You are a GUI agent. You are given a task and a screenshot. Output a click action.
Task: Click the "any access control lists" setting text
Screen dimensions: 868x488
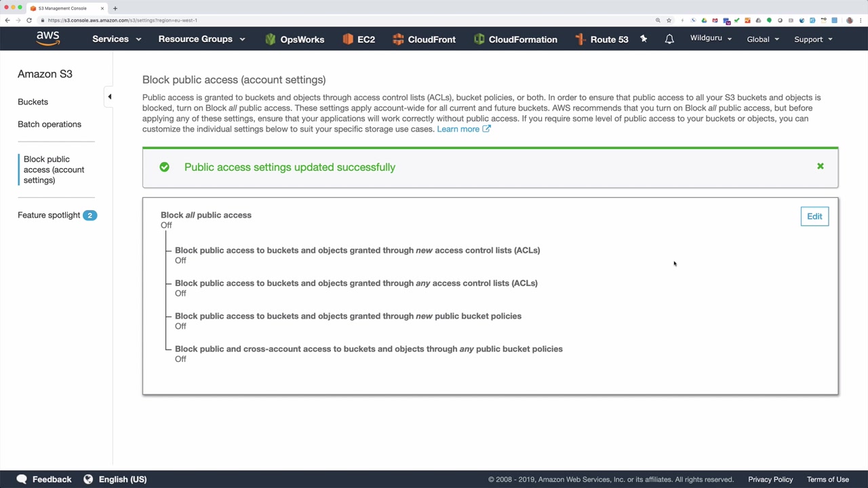[x=356, y=283]
